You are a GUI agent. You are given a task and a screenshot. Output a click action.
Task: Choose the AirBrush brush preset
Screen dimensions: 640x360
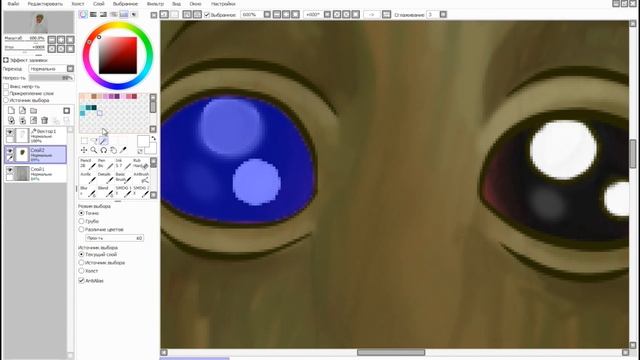click(x=141, y=178)
